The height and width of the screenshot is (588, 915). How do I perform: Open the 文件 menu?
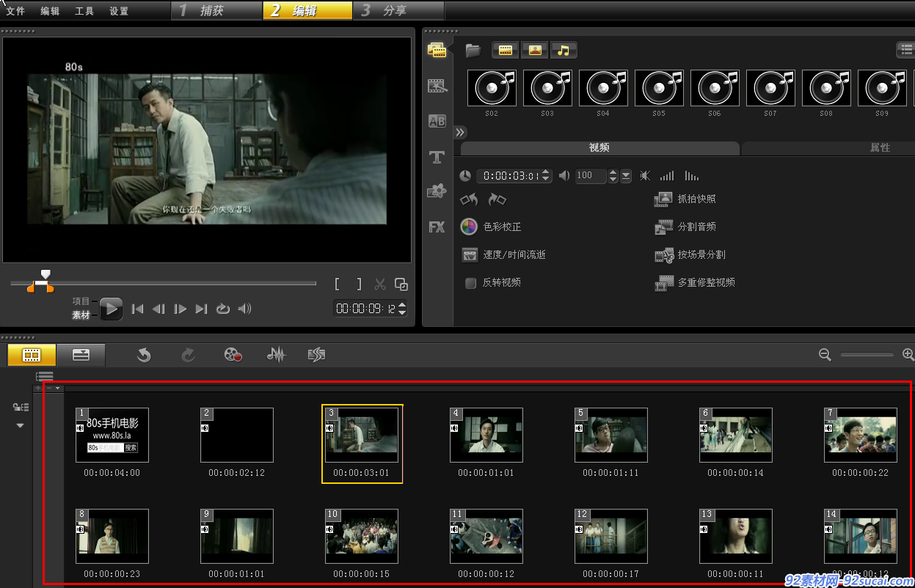pos(15,11)
